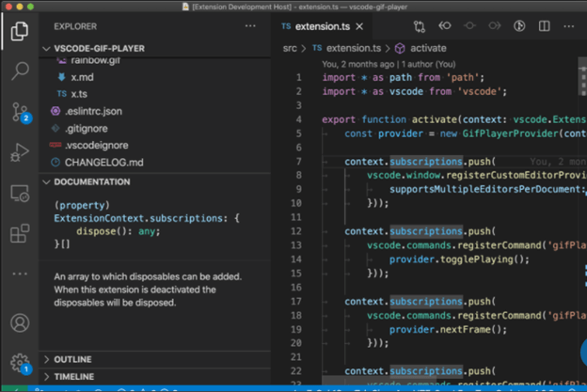
Task: Click 'registerCommand' on line 13
Action: pyautogui.click(x=499, y=245)
